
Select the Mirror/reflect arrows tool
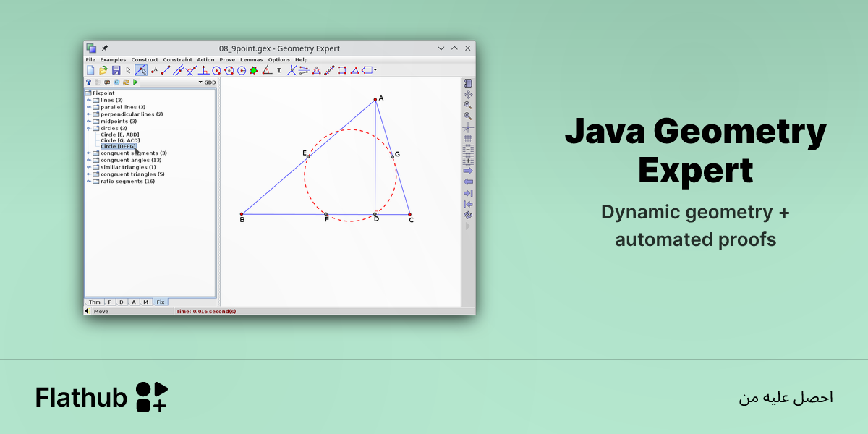click(x=304, y=70)
